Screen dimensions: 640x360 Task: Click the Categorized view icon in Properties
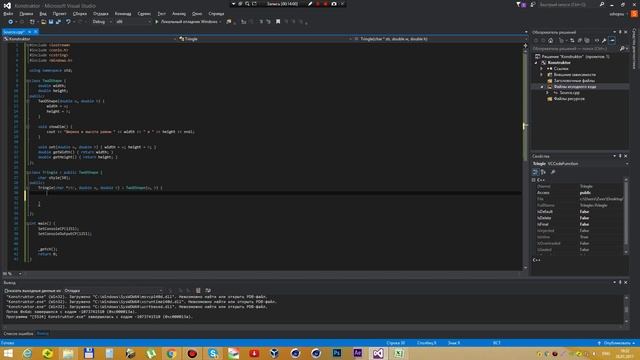pos(536,172)
